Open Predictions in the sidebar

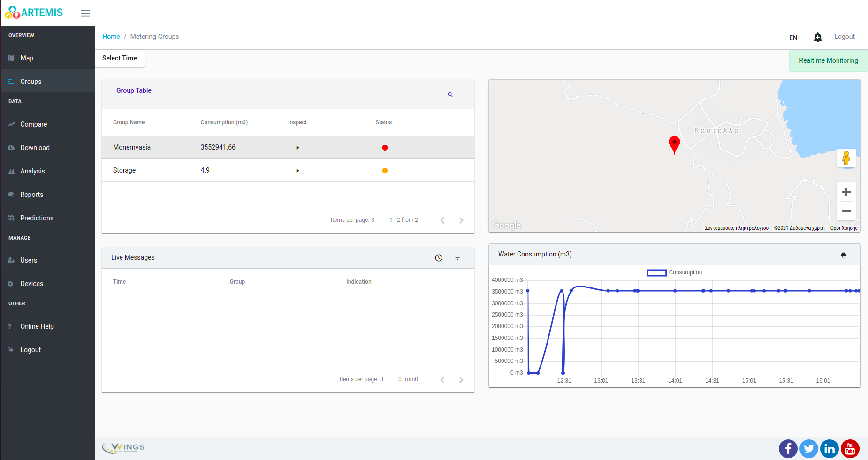pos(37,218)
